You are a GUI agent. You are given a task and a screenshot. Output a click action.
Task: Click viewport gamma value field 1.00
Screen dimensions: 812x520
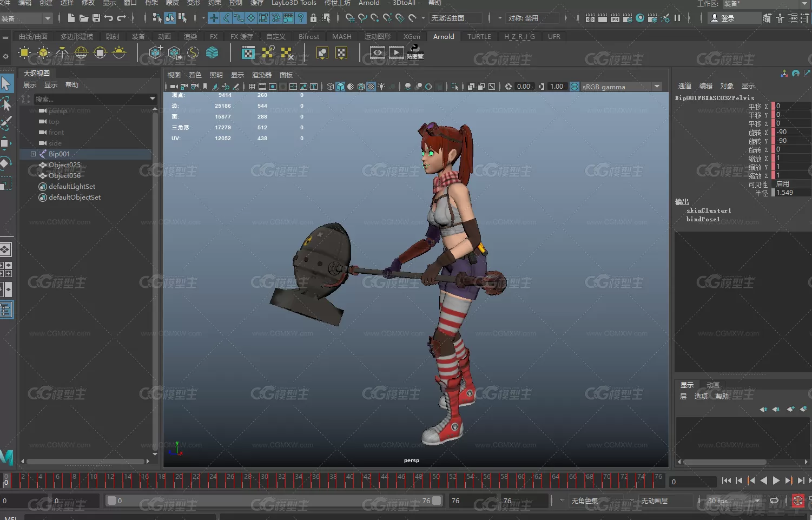click(557, 87)
